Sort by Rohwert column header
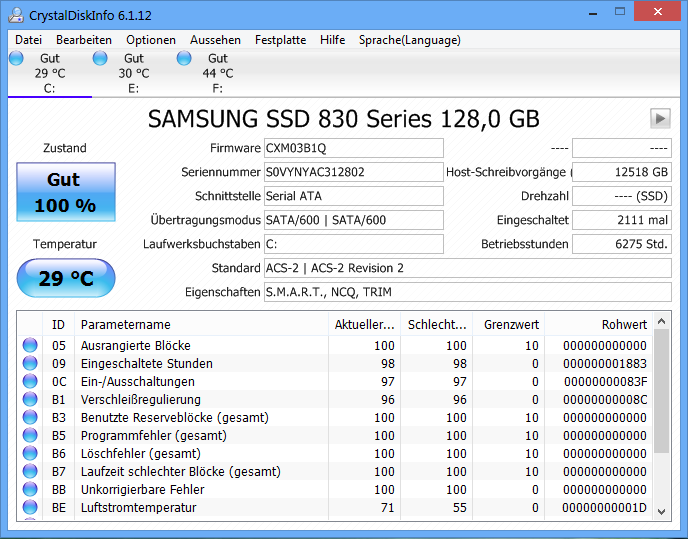The width and height of the screenshot is (689, 540). point(598,325)
